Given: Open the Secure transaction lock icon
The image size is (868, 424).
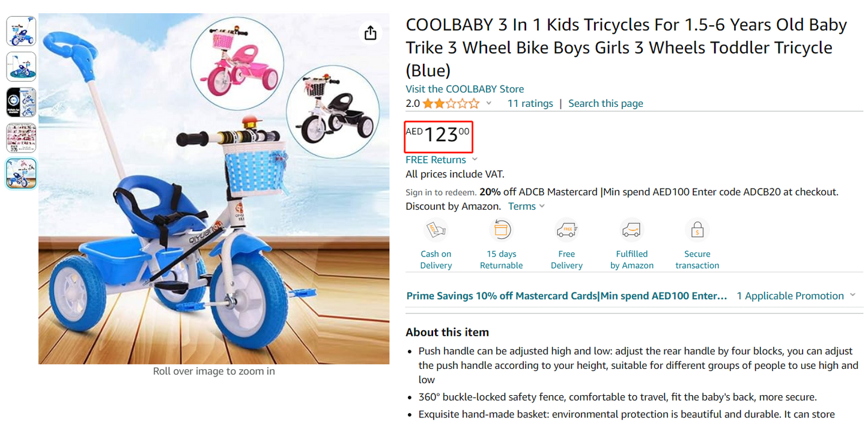Looking at the screenshot, I should (696, 229).
